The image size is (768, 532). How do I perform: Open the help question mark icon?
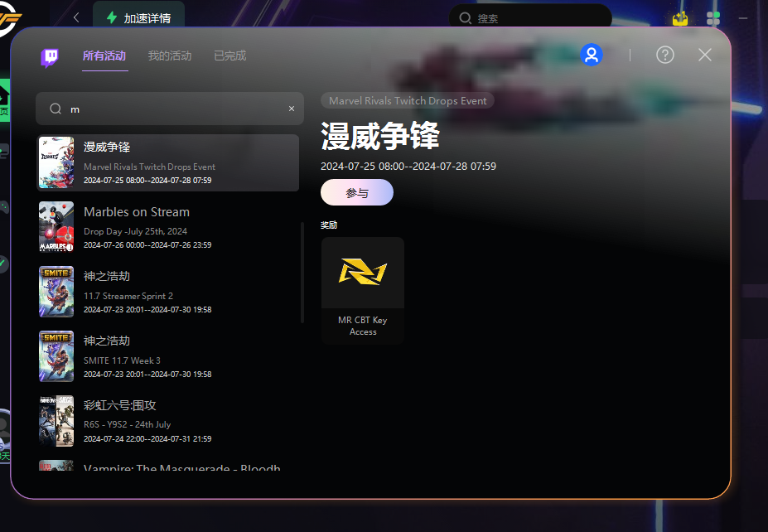point(664,55)
